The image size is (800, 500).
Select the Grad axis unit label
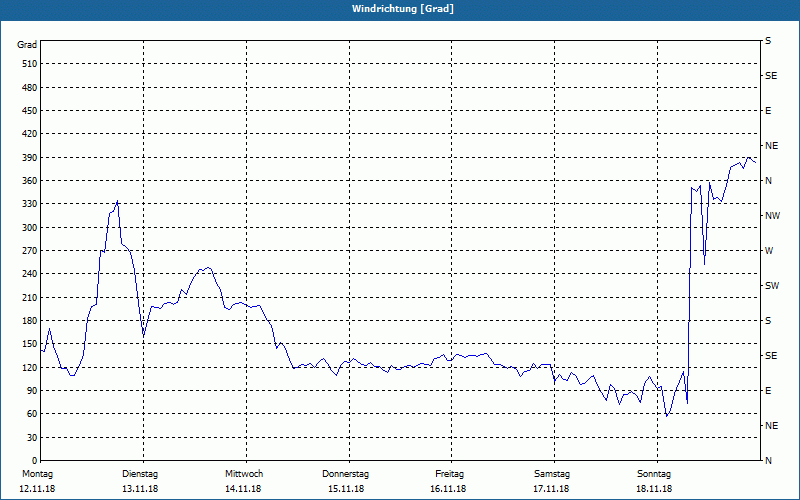point(27,45)
